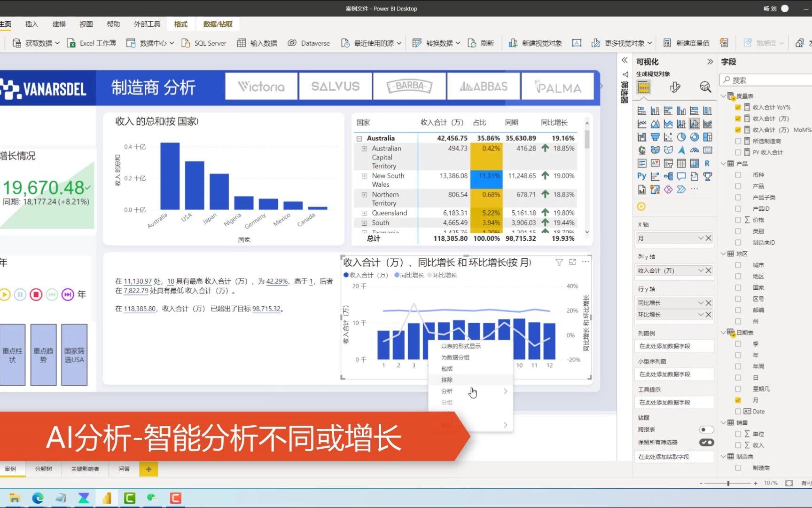Add a new page with plus button

pyautogui.click(x=148, y=469)
